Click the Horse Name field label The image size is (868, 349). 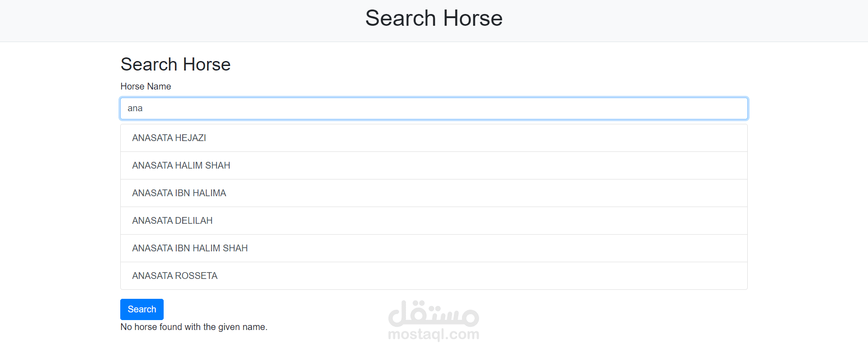pyautogui.click(x=146, y=86)
